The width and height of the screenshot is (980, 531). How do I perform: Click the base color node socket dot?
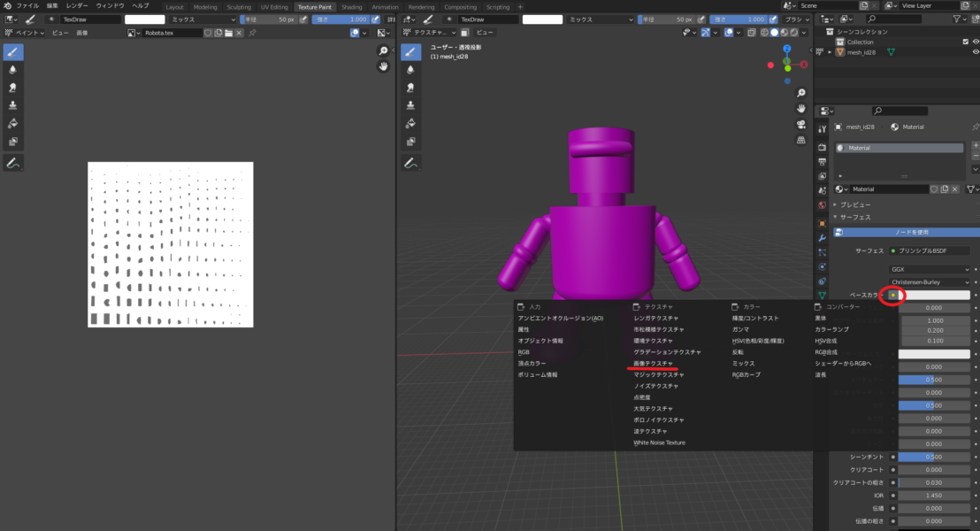click(892, 296)
